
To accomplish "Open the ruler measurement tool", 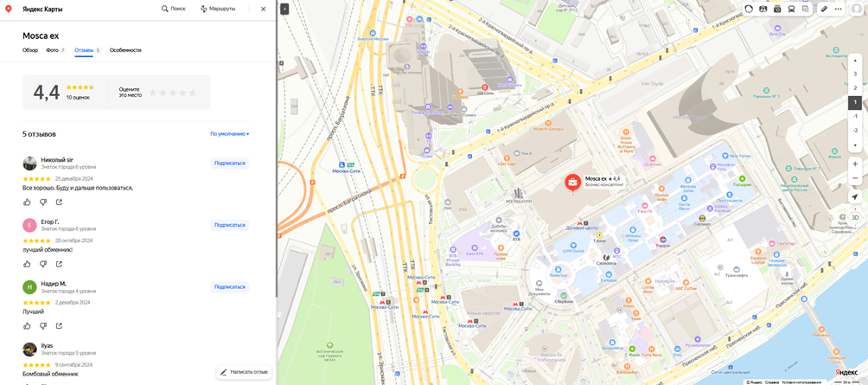I will [x=824, y=9].
